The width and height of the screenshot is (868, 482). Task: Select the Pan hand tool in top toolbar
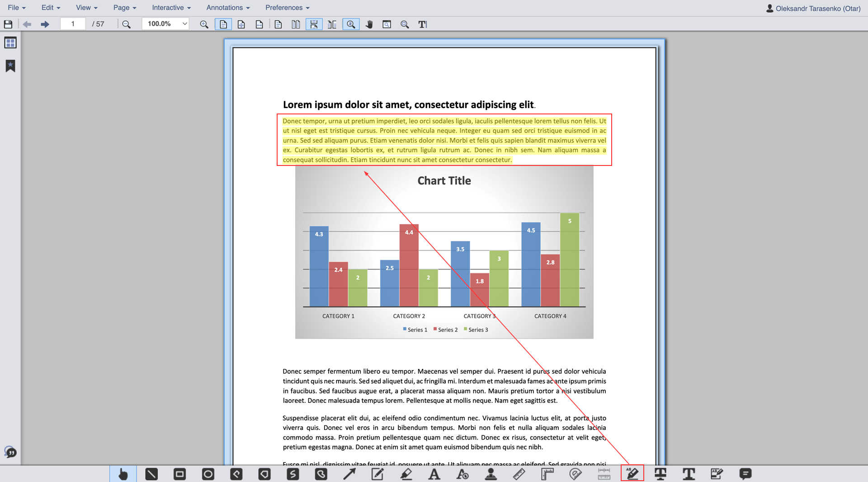[369, 24]
